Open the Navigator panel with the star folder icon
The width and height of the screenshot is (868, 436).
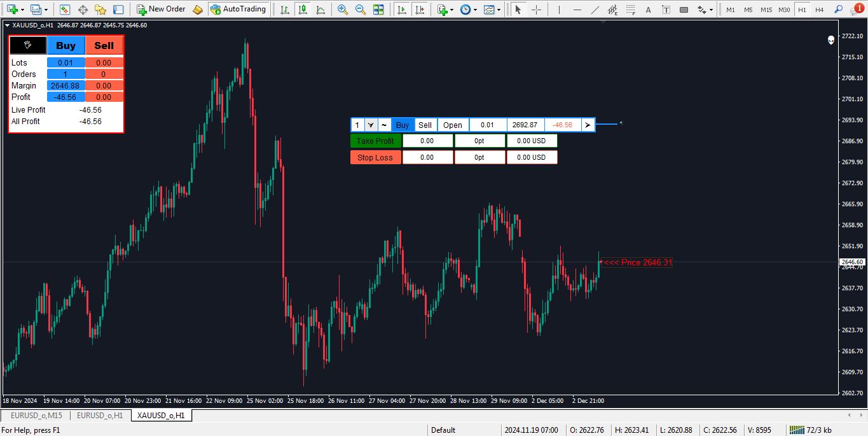[100, 10]
